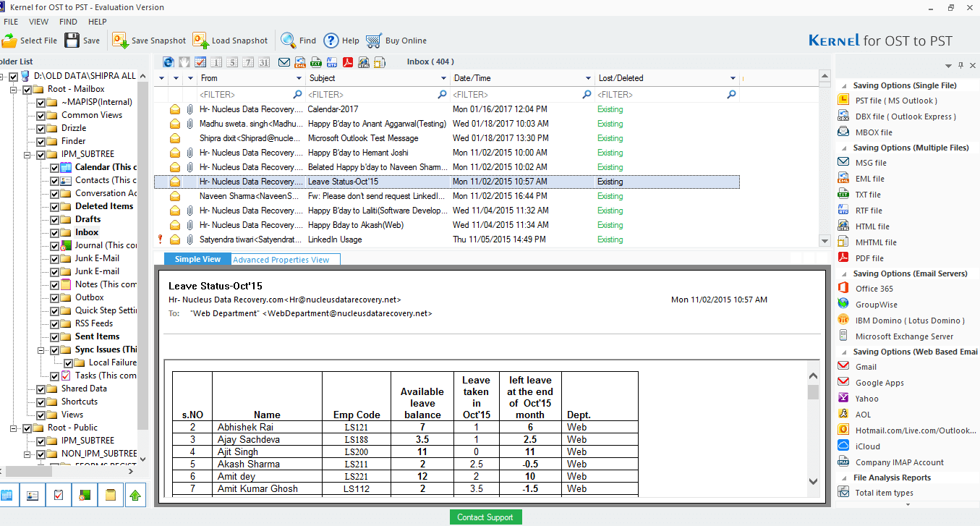Toggle the Sent Items folder checkbox
The height and width of the screenshot is (526, 980).
pyautogui.click(x=55, y=336)
